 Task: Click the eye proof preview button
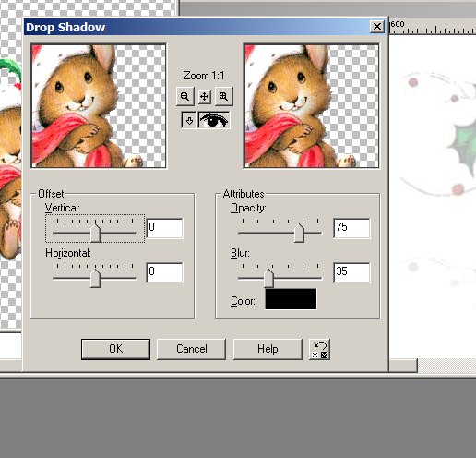(214, 120)
